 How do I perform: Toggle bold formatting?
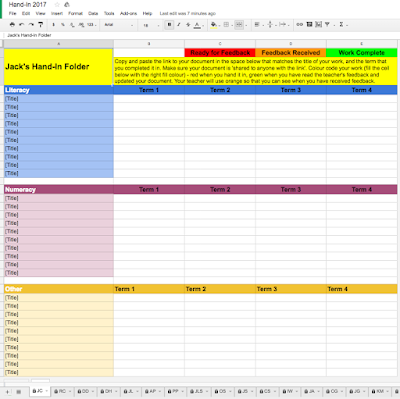pyautogui.click(x=169, y=25)
